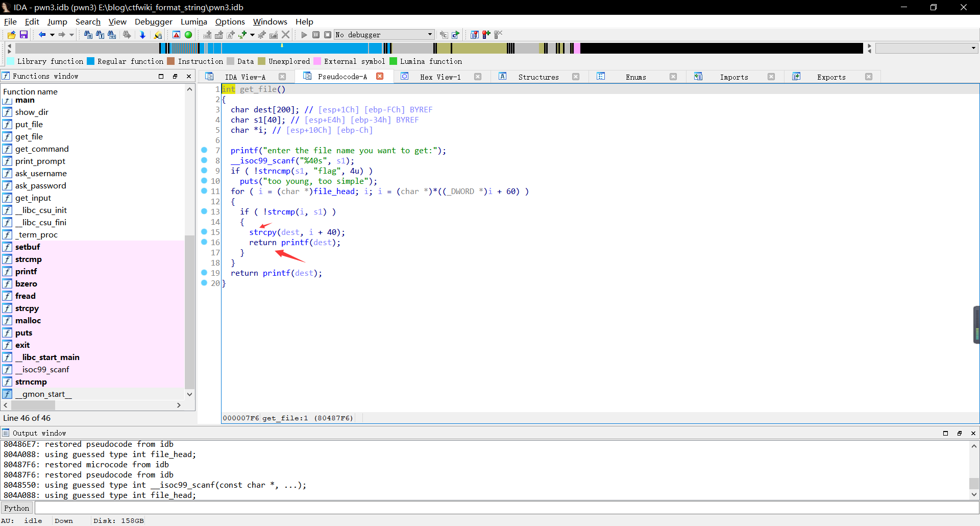The image size is (980, 526).
Task: Click the Jump forward arrow icon
Action: 62,35
